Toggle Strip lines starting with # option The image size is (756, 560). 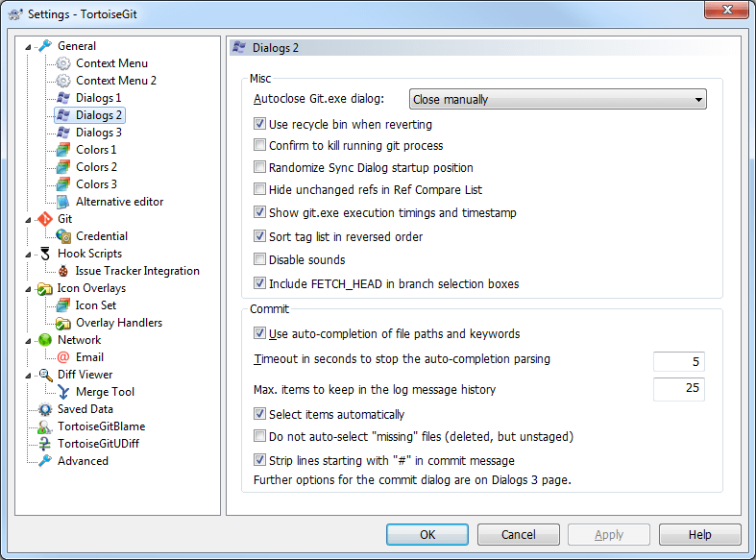click(x=260, y=460)
